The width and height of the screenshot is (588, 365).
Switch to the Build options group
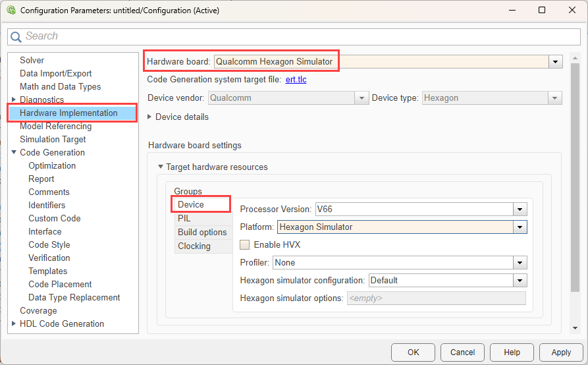click(x=202, y=232)
